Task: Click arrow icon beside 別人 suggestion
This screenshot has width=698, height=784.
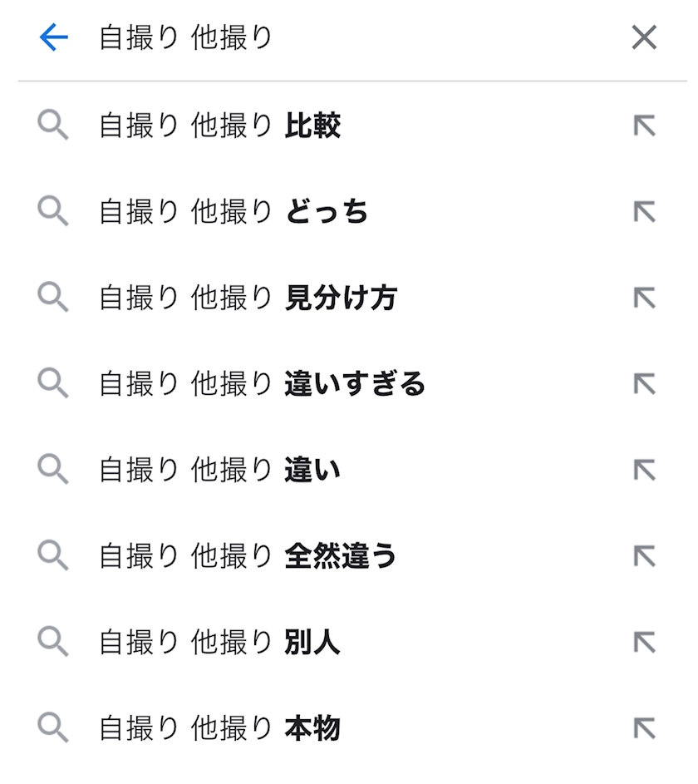Action: [x=644, y=643]
